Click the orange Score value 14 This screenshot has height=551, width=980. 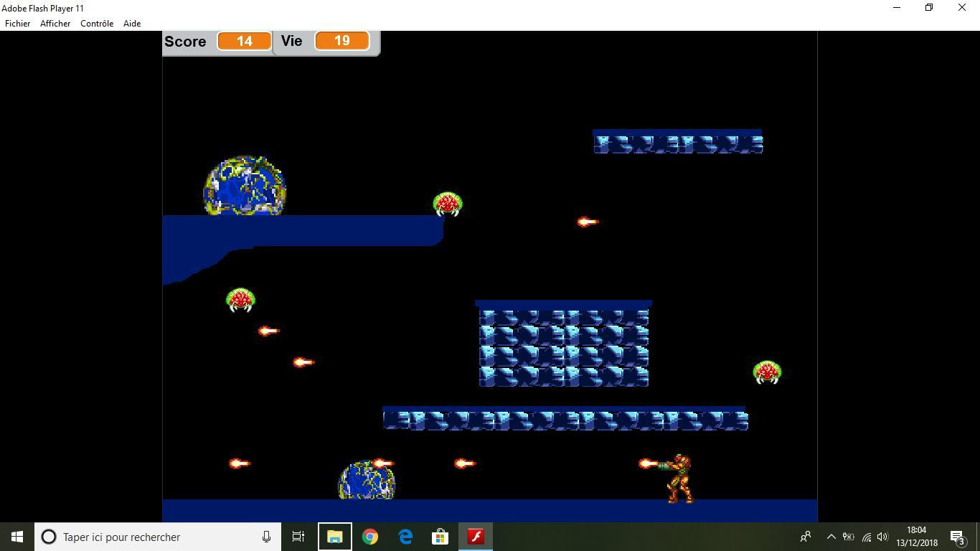[x=245, y=41]
